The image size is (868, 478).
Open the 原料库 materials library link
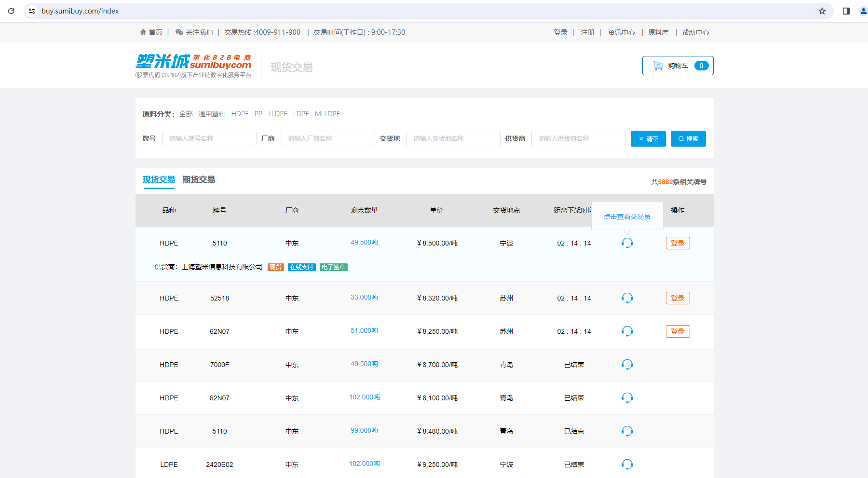[658, 32]
